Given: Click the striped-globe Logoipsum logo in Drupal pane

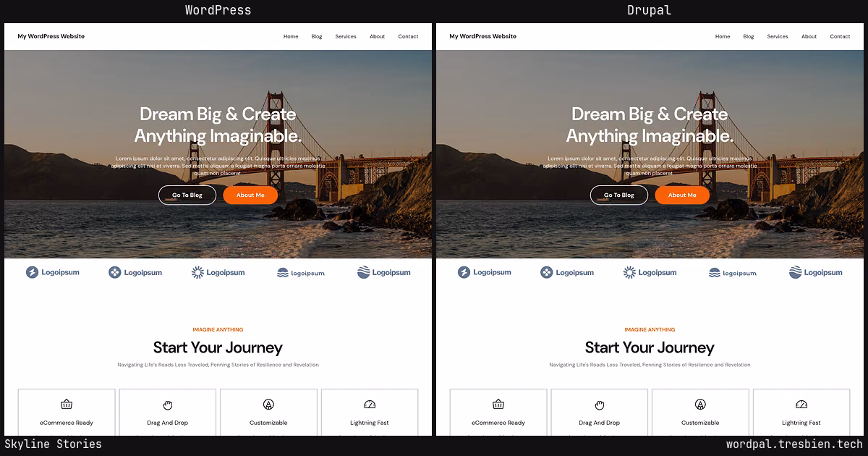Looking at the screenshot, I should point(816,272).
